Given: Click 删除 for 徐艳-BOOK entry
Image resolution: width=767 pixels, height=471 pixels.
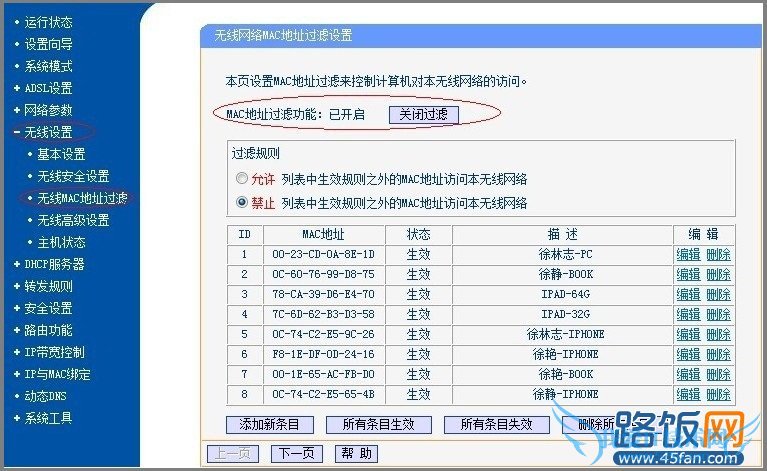Looking at the screenshot, I should (x=719, y=375).
